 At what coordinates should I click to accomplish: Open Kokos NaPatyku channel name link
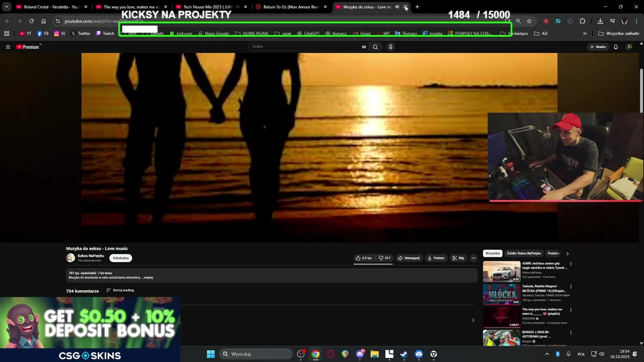(91, 256)
